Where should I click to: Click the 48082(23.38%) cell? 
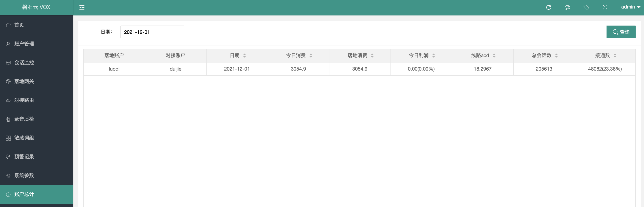tap(605, 69)
